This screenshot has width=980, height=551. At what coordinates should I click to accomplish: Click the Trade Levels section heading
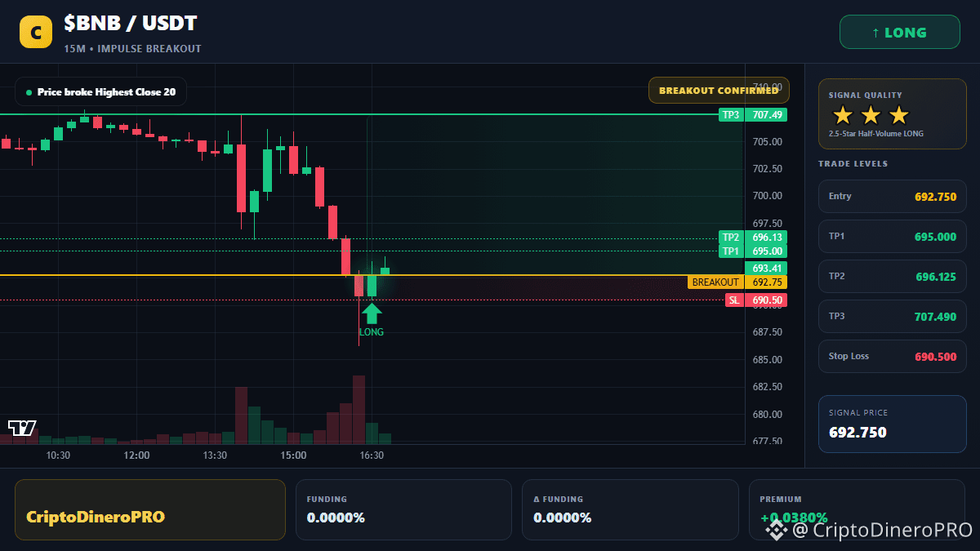tap(853, 164)
